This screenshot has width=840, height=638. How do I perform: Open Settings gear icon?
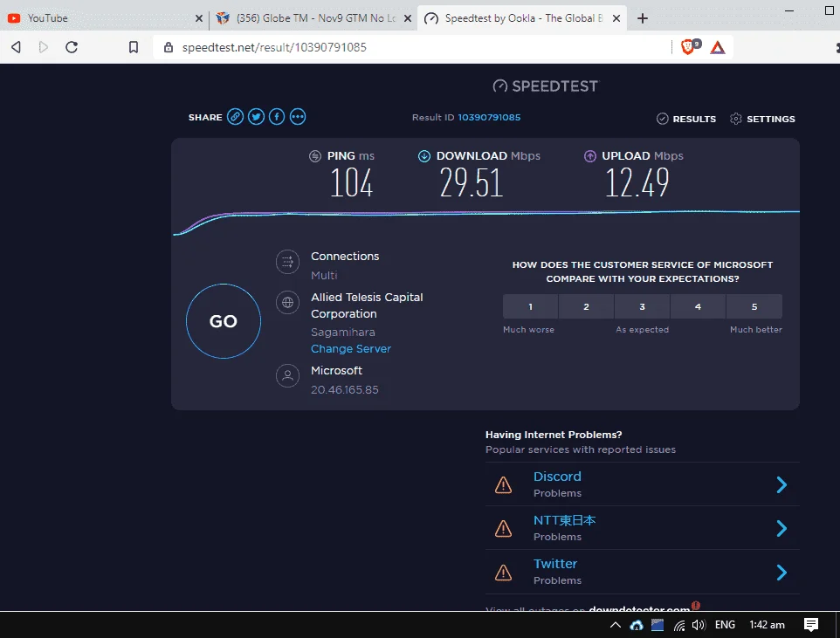pyautogui.click(x=736, y=119)
